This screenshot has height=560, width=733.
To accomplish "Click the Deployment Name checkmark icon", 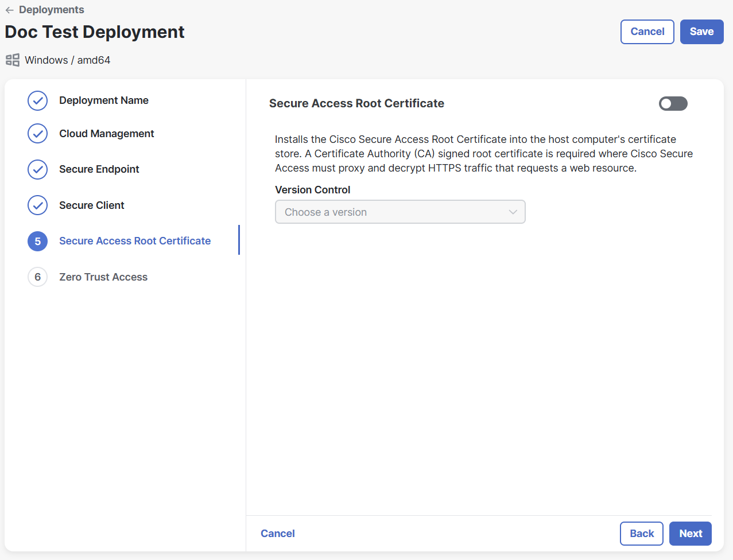I will [38, 100].
